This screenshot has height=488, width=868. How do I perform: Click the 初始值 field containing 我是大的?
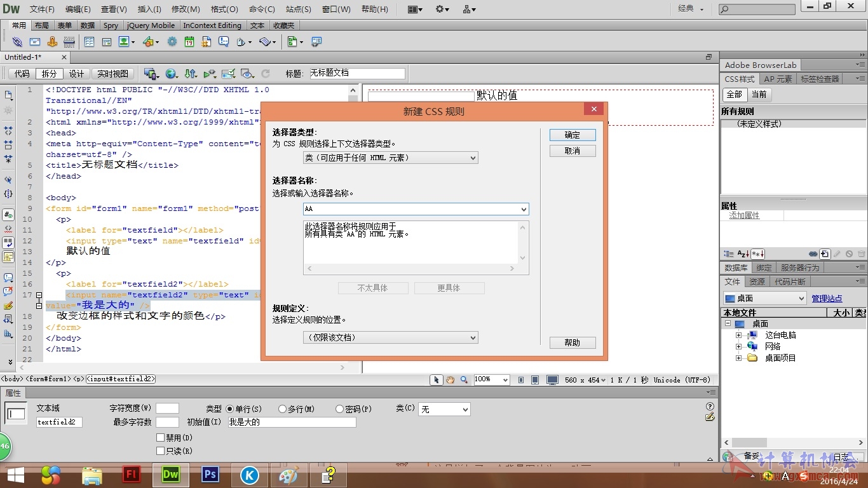tap(292, 422)
